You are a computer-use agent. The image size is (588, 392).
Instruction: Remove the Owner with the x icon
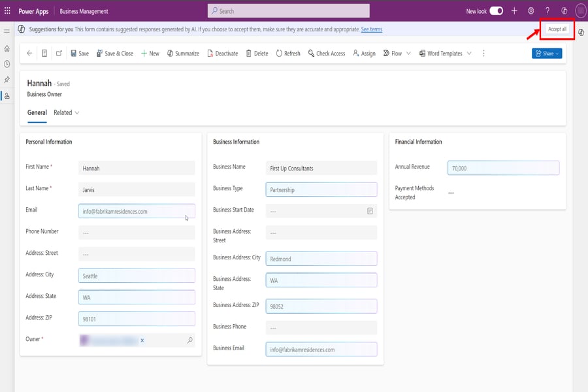click(x=142, y=340)
